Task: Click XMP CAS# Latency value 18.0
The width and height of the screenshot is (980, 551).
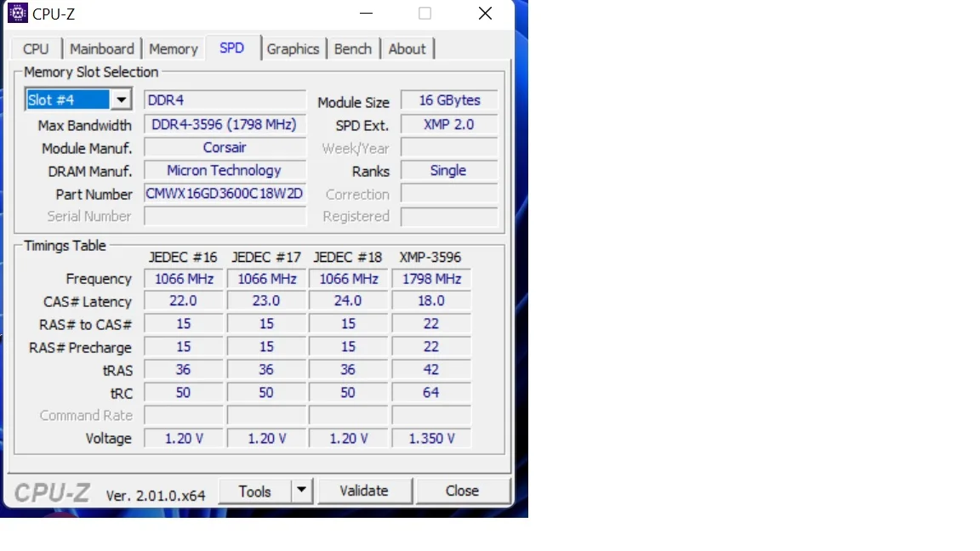Action: coord(431,301)
